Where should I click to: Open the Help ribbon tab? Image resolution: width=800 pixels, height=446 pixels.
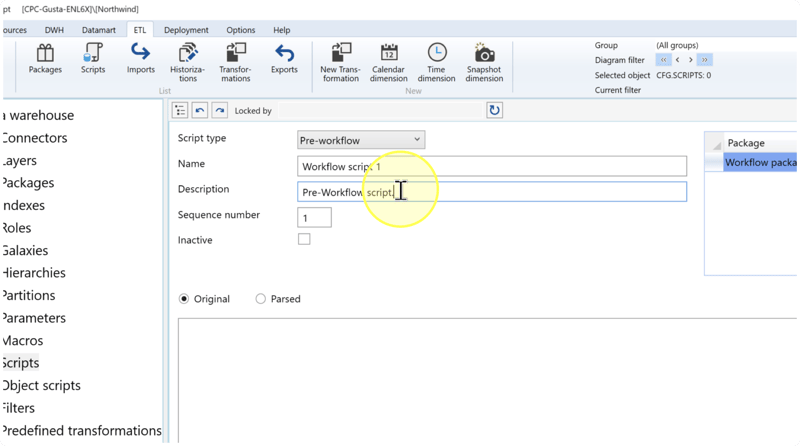(x=282, y=30)
